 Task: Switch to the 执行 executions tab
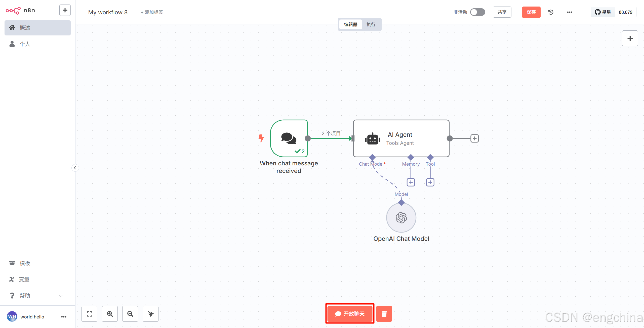[371, 24]
